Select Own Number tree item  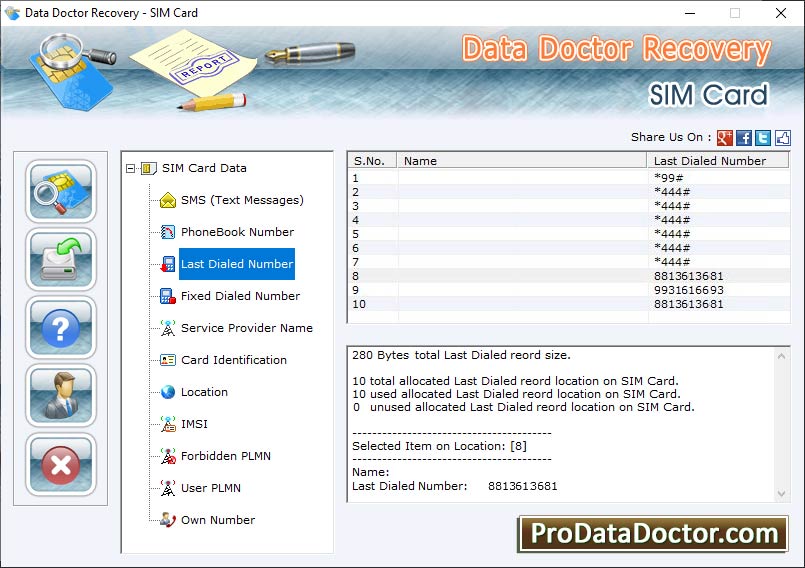pyautogui.click(x=218, y=520)
